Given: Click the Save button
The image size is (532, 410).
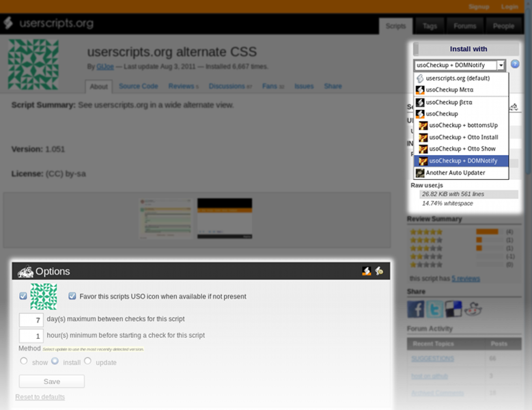Looking at the screenshot, I should 52,381.
